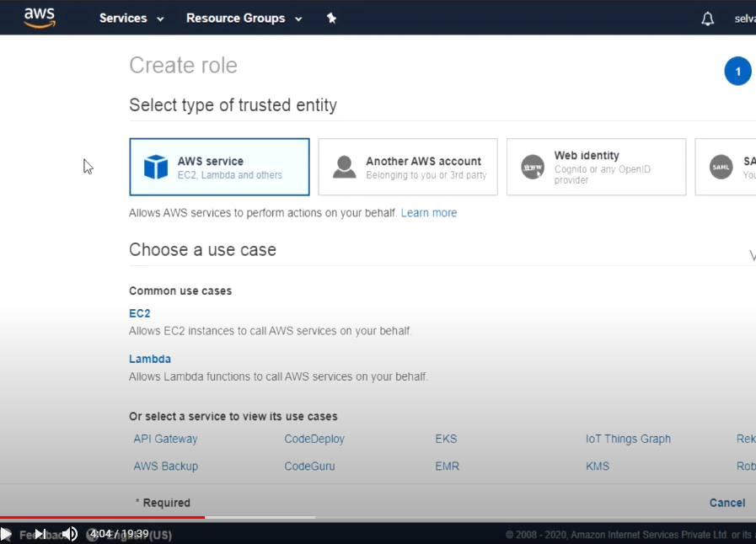Image resolution: width=756 pixels, height=544 pixels.
Task: Select the EMR service
Action: click(x=447, y=467)
